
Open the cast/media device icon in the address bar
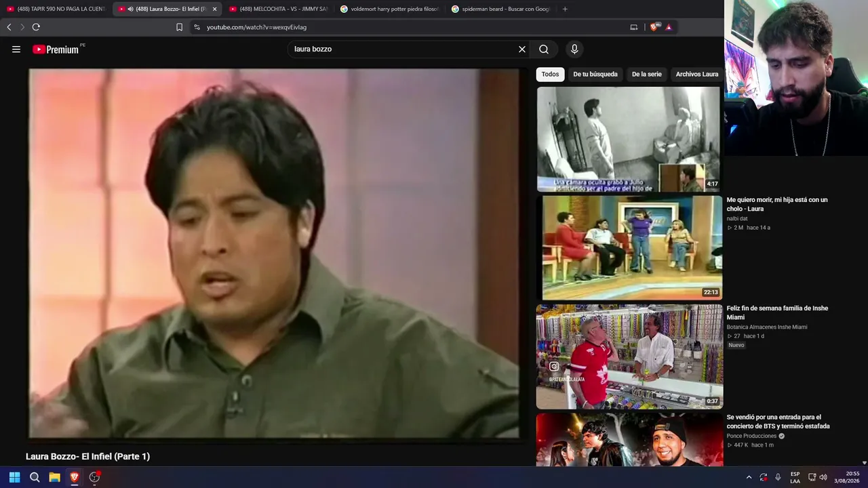pyautogui.click(x=634, y=27)
